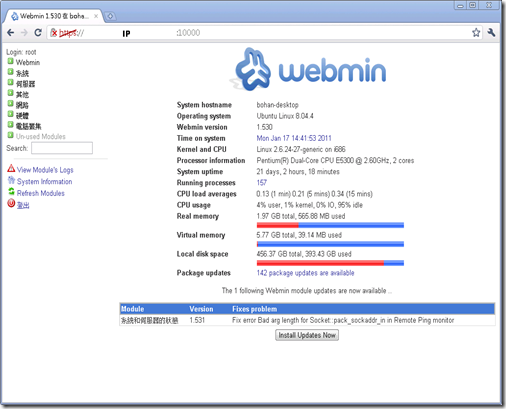Minimize the browser window
This screenshot has width=506, height=409.
tap(460, 5)
